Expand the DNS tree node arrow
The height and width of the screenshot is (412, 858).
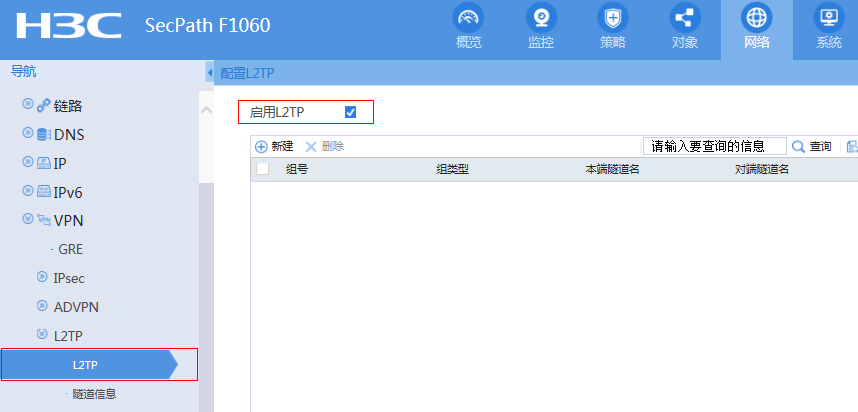pos(27,133)
